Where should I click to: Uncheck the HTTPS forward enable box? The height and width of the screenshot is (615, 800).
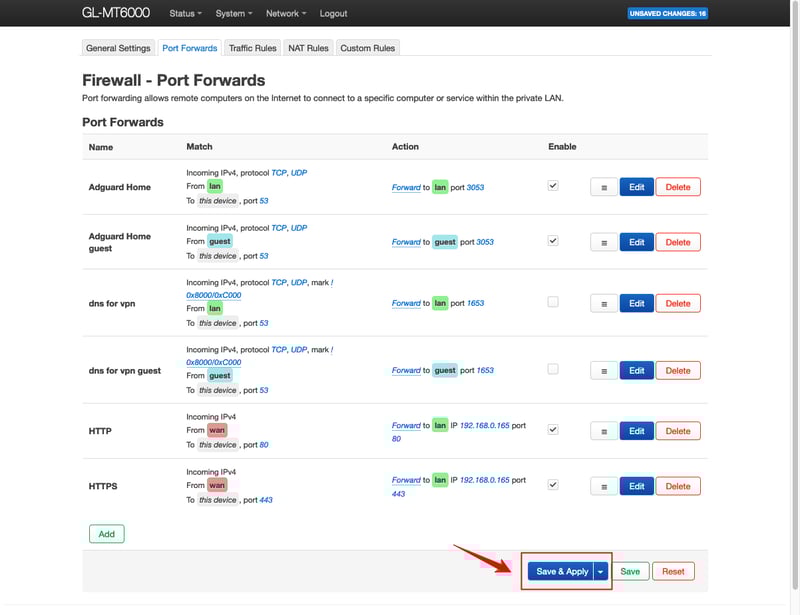[x=553, y=485]
